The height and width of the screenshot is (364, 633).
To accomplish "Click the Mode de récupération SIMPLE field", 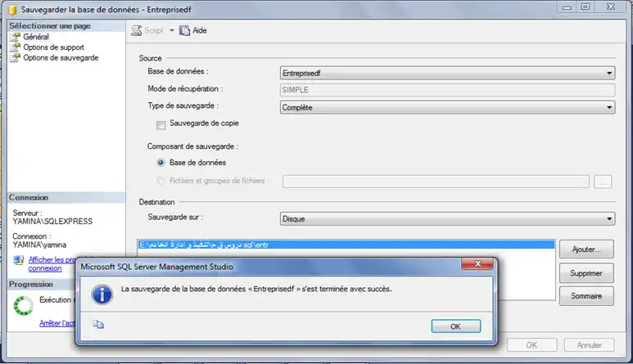I will pyautogui.click(x=447, y=90).
